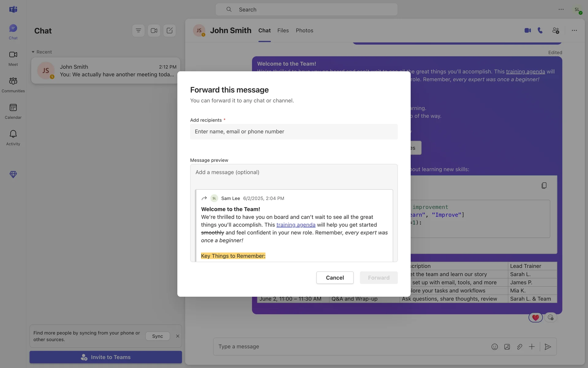Click the Meet now camera icon in Chat header
This screenshot has width=588, height=368.
[154, 30]
